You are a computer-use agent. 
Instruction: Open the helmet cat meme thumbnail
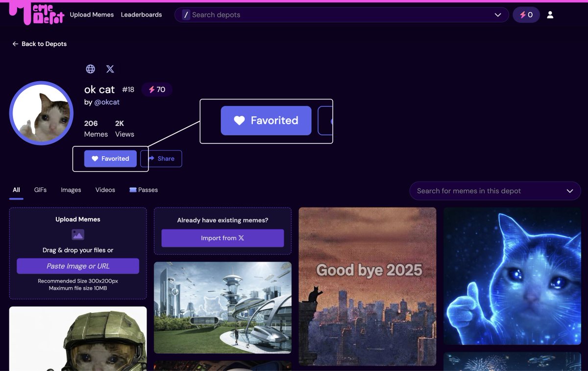click(x=78, y=339)
